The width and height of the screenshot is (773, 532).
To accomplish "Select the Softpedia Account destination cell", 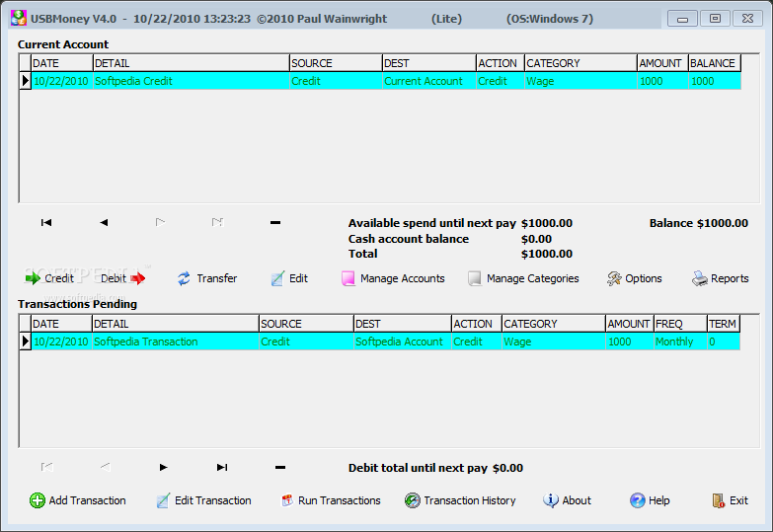I will [402, 342].
